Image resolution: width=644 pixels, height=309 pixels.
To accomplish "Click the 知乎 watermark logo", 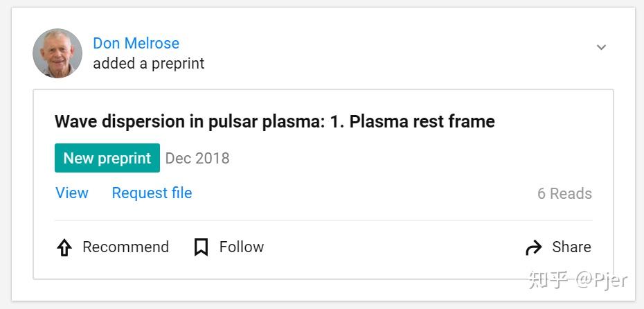I will click(548, 279).
